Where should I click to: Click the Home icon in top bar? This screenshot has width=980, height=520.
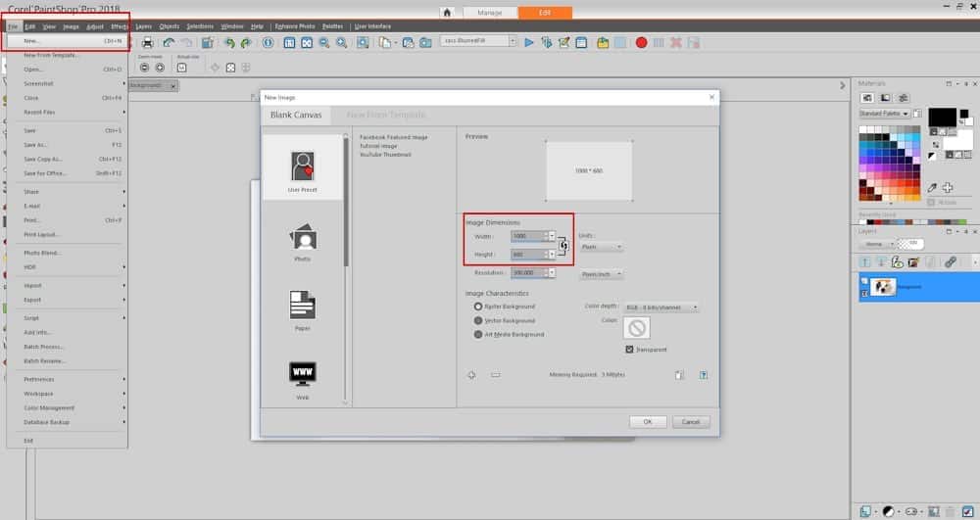pos(448,13)
